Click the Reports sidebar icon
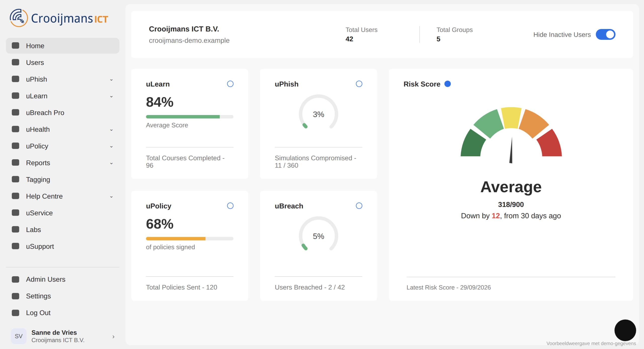Screen dimensions: 644x349 (16, 163)
